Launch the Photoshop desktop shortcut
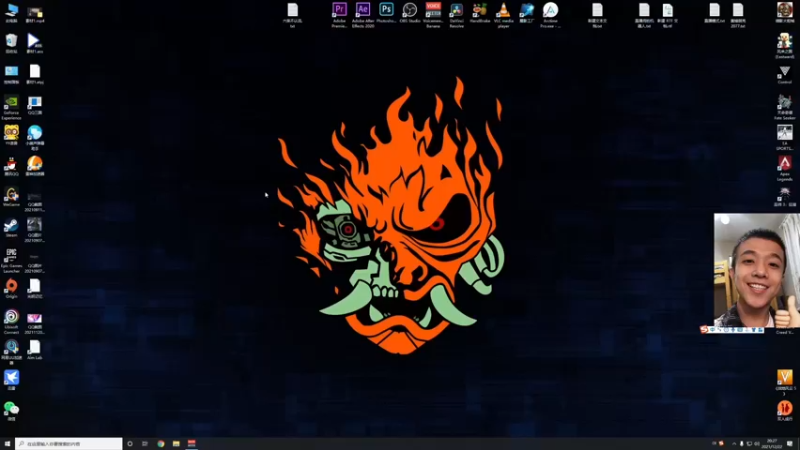Image resolution: width=800 pixels, height=450 pixels. coord(386,13)
